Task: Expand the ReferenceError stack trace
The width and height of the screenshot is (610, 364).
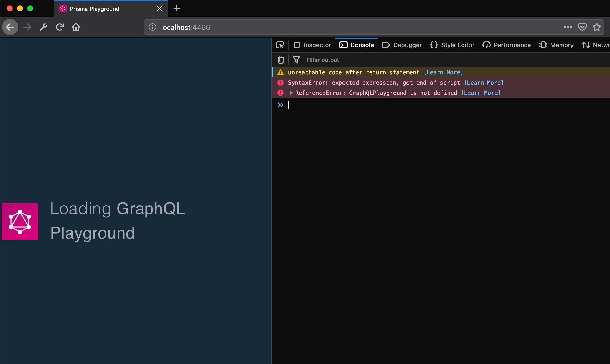Action: click(291, 93)
